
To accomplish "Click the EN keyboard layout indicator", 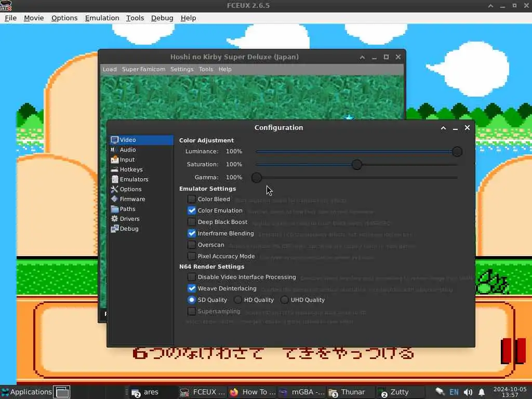I will pyautogui.click(x=454, y=392).
